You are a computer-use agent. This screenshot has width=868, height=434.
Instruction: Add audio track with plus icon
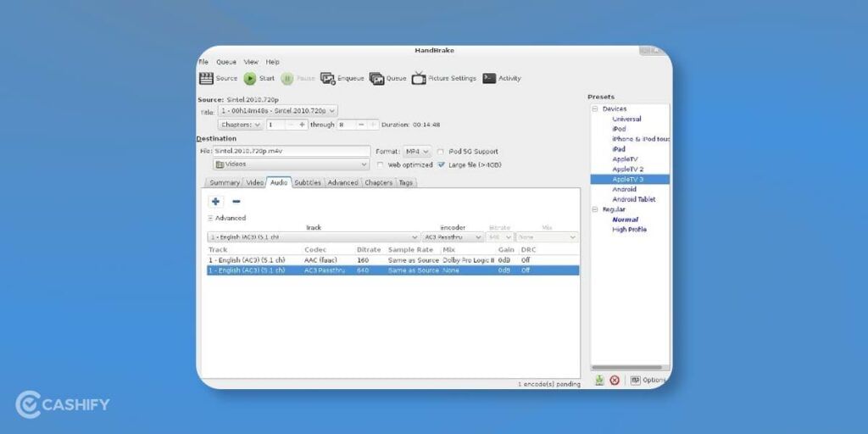[x=215, y=202]
